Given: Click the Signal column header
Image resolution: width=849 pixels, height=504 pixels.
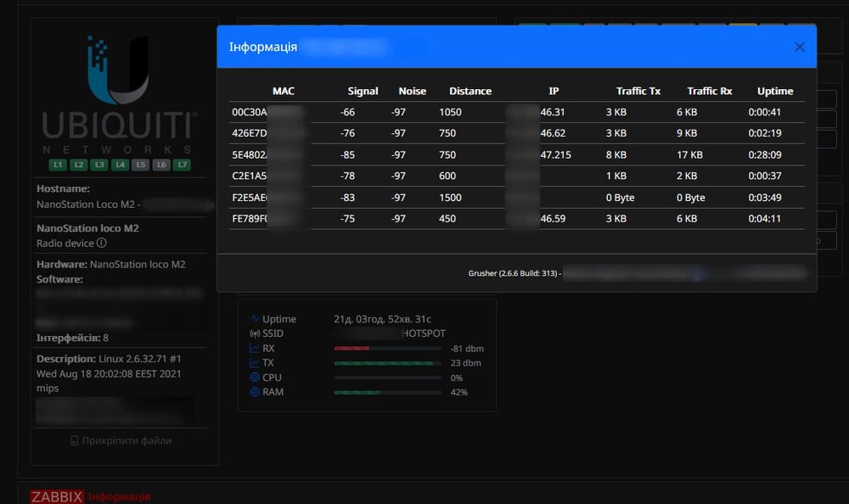Looking at the screenshot, I should (x=363, y=91).
